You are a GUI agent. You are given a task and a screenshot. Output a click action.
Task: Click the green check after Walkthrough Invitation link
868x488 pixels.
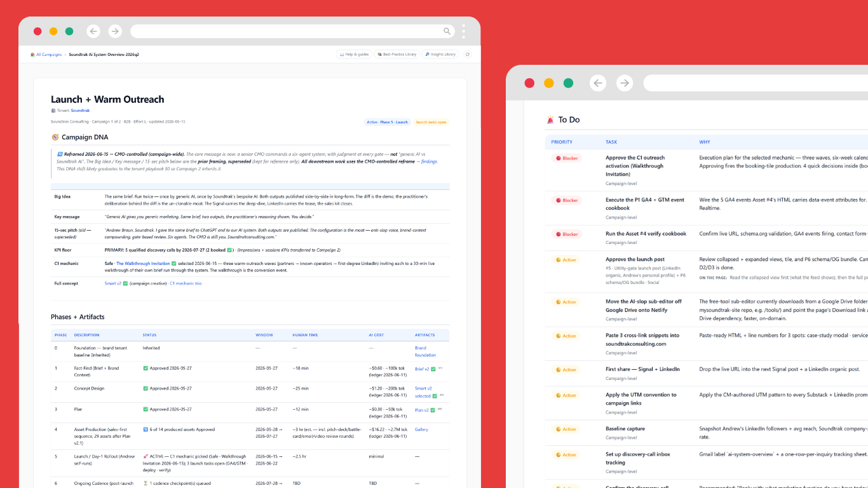173,263
